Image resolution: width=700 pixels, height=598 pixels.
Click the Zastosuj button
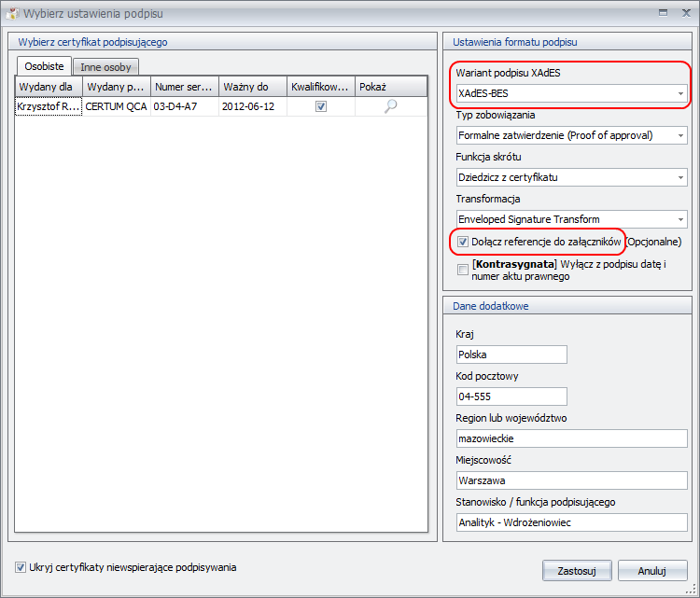coord(577,571)
